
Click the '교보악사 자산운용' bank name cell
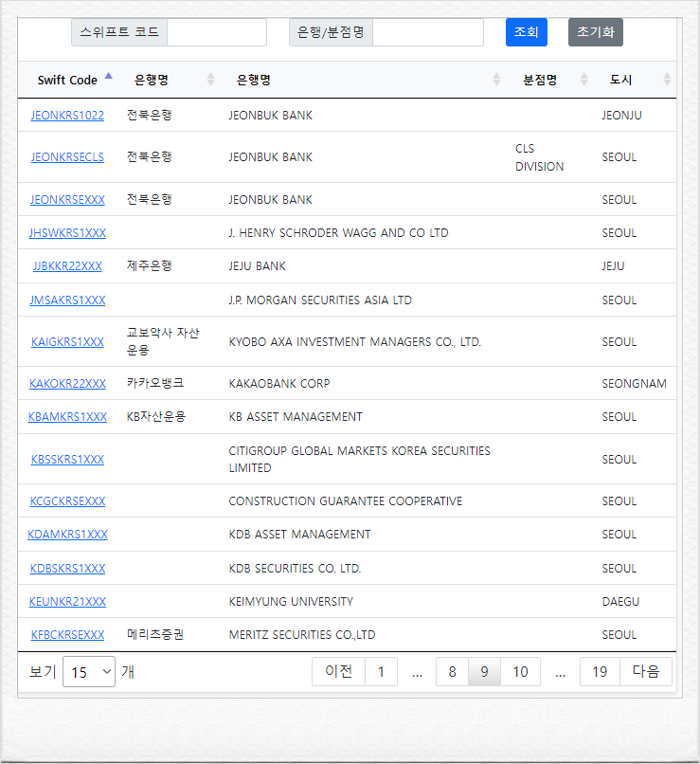(x=163, y=341)
